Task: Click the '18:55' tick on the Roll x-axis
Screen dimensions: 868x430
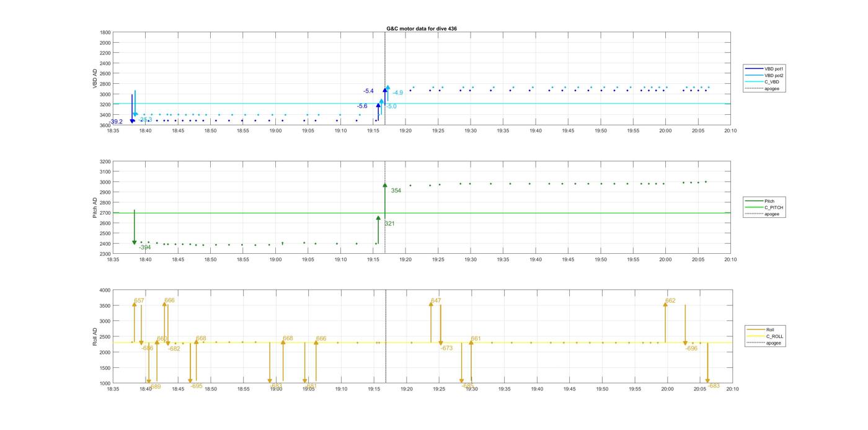Action: 244,389
